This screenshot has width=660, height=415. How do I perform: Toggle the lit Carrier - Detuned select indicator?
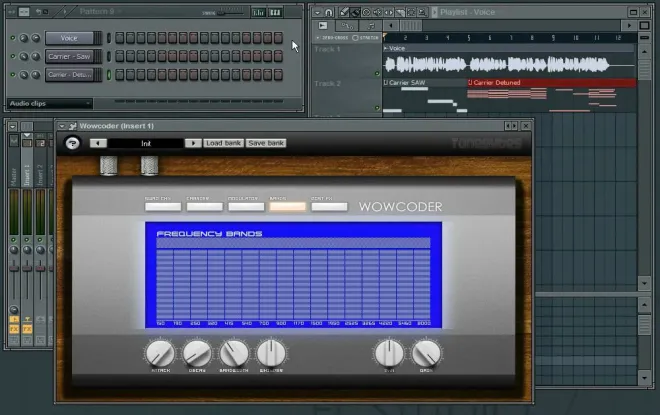[109, 74]
